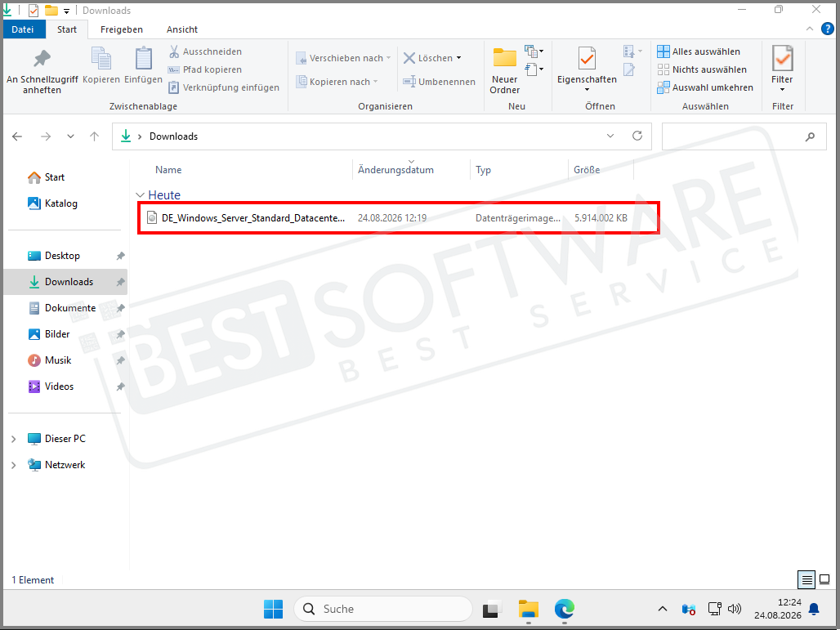Open the blue Help question mark
The height and width of the screenshot is (630, 840).
(x=827, y=29)
